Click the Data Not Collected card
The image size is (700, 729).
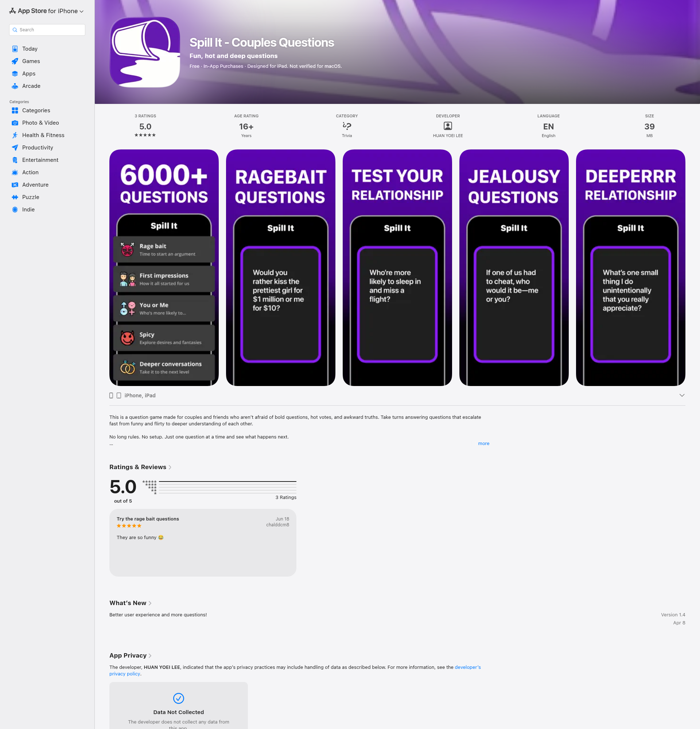point(179,706)
